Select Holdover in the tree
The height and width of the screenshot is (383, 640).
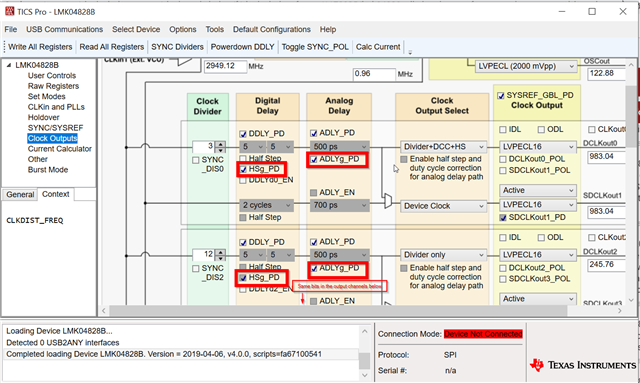[43, 118]
